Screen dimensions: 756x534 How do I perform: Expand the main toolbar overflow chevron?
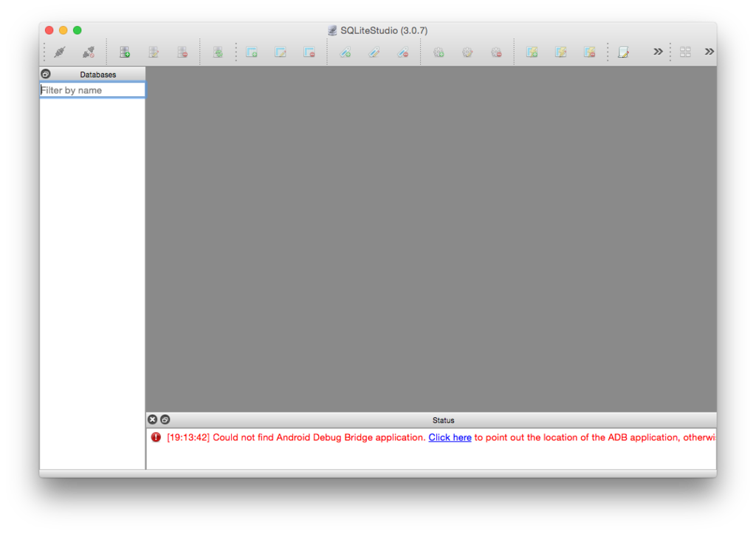click(658, 51)
